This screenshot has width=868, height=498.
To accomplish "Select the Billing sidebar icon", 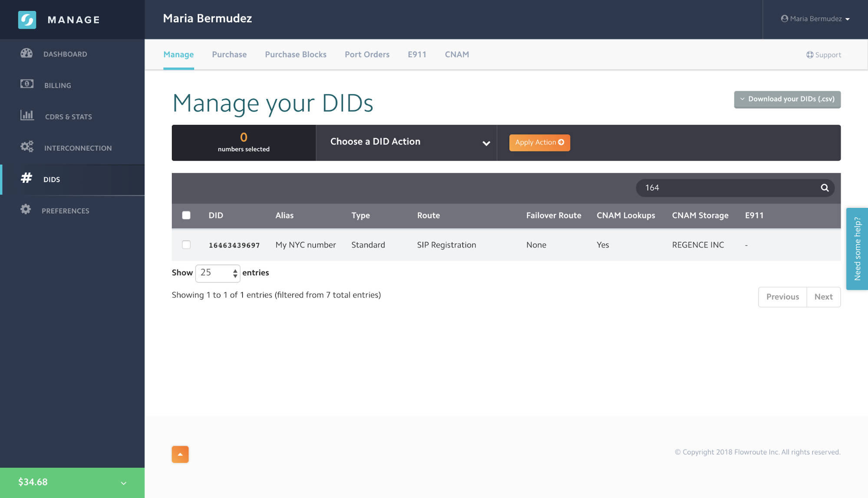I will [x=27, y=84].
